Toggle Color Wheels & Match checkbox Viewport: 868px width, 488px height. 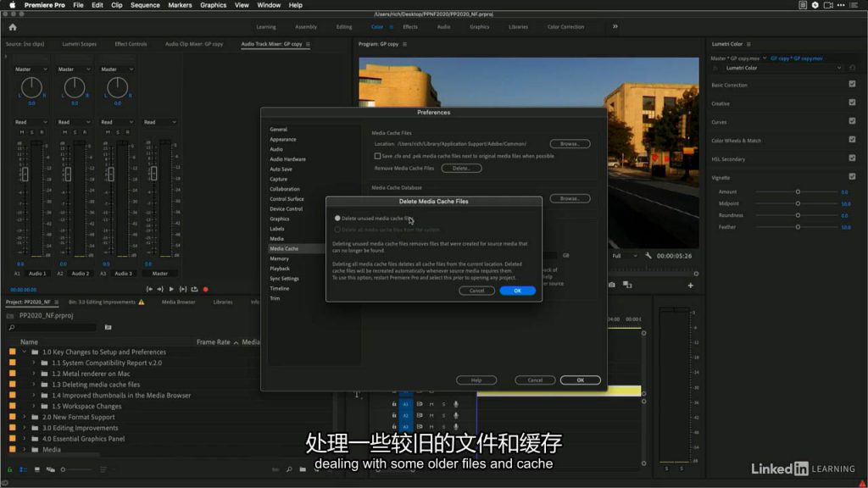(852, 140)
